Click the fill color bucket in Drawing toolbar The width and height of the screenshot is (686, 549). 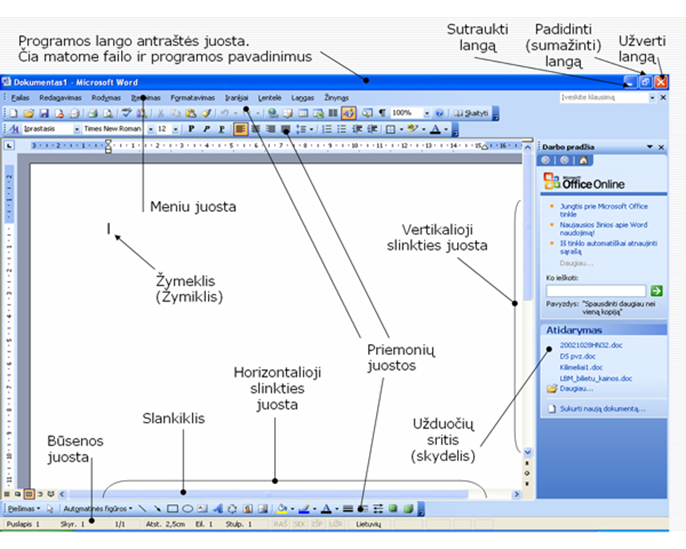coord(282,509)
